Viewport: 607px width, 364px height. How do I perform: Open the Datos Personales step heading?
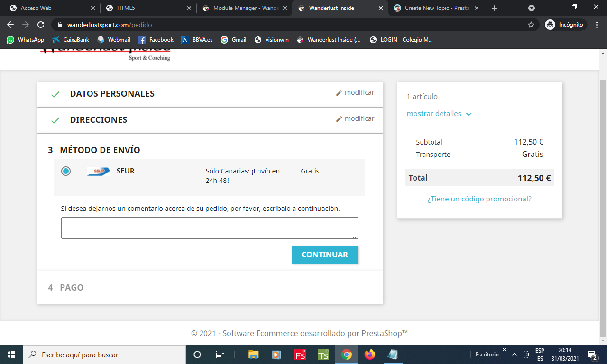[x=112, y=94]
